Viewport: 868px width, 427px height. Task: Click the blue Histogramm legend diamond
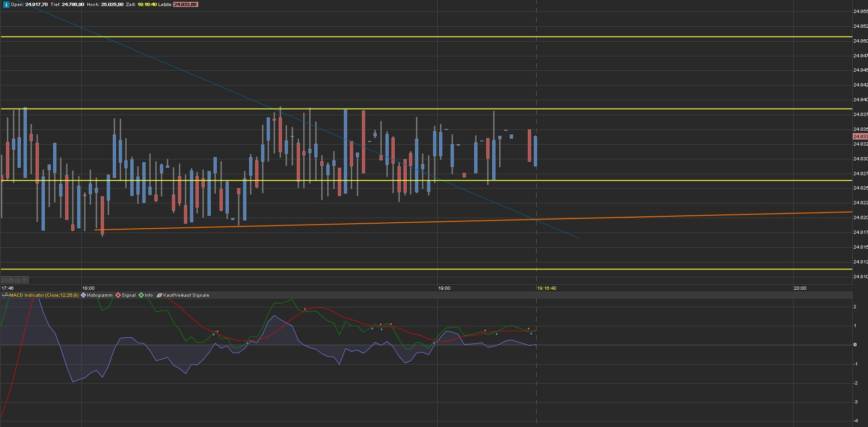[x=84, y=295]
